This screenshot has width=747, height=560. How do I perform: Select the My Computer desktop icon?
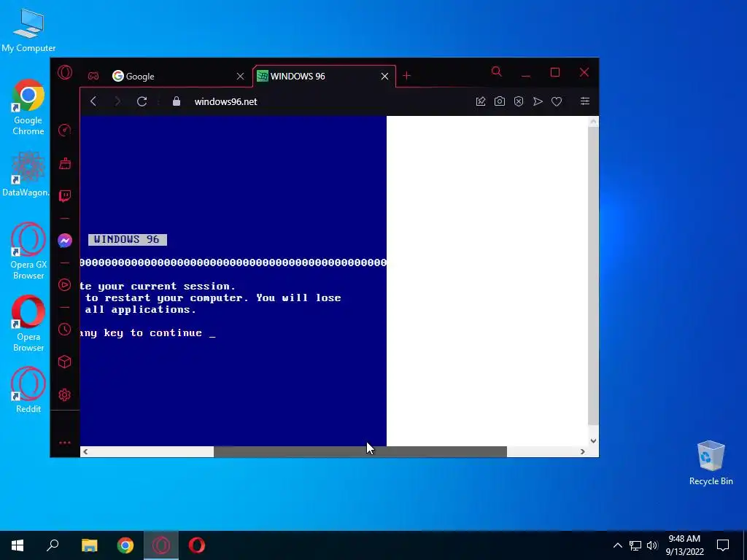pyautogui.click(x=28, y=31)
